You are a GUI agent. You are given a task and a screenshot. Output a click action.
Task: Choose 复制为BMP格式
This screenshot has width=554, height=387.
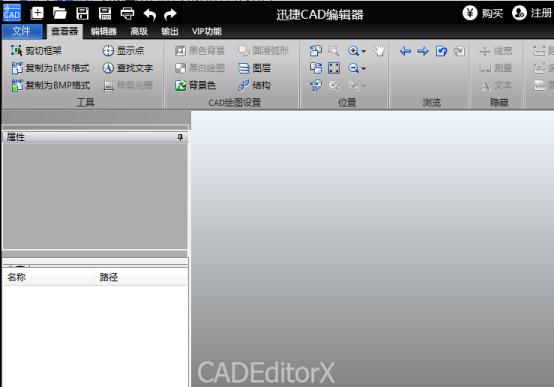point(51,85)
